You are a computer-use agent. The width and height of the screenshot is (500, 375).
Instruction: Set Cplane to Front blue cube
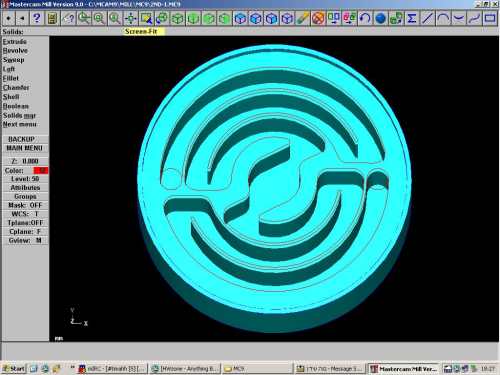[x=271, y=18]
